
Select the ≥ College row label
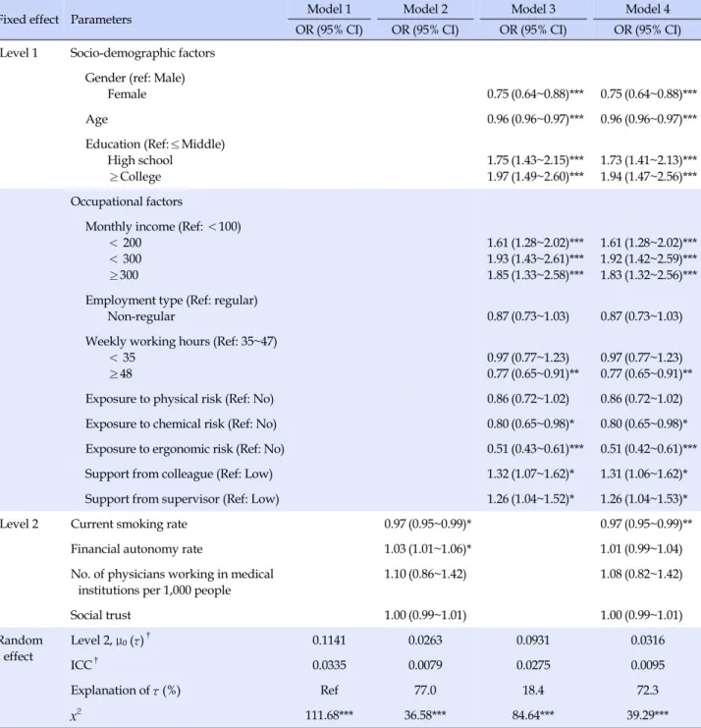135,177
